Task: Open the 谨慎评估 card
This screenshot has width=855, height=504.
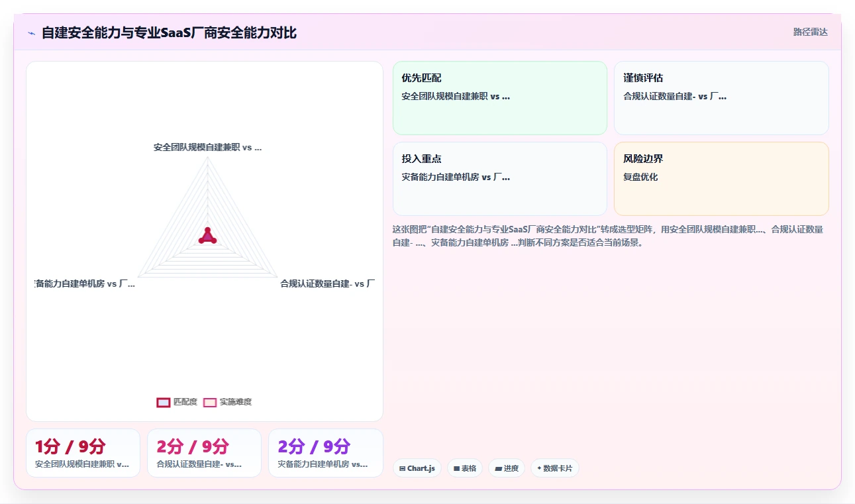Action: click(x=721, y=98)
